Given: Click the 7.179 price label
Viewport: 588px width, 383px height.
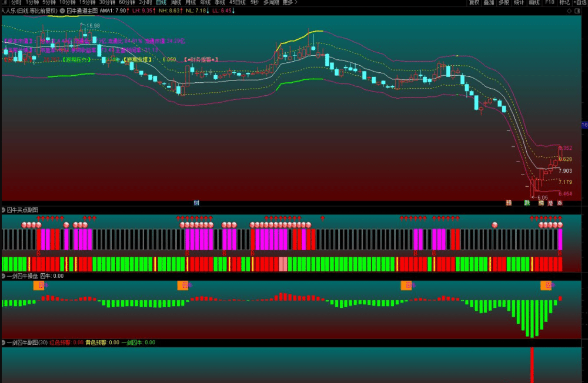Looking at the screenshot, I should pos(565,182).
